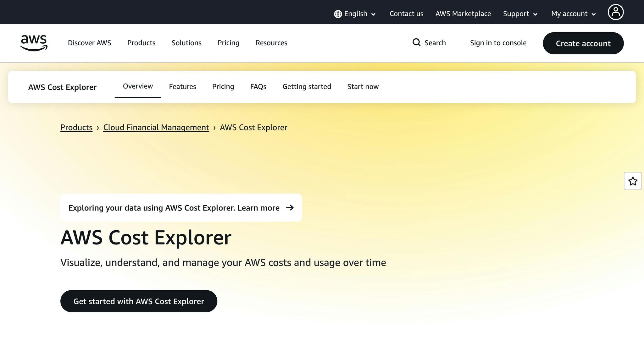Click the star favorite icon on the right
Viewport: 644px width, 362px height.
(633, 181)
